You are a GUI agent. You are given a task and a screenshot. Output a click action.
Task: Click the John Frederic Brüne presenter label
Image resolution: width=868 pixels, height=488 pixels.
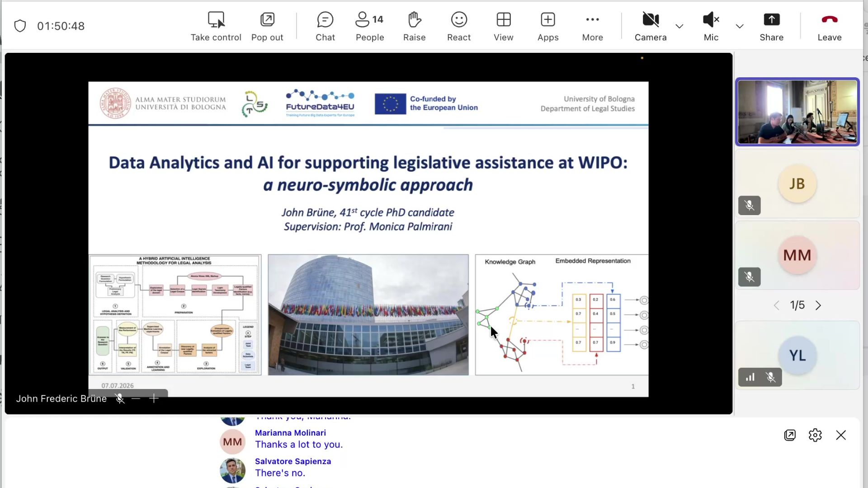[x=61, y=399]
